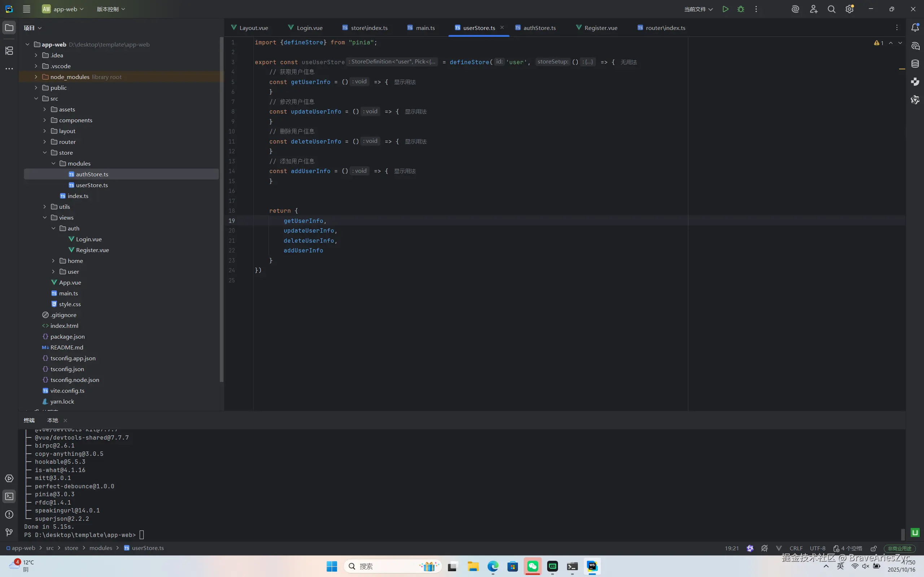Click the modules breadcrumb in the navigation bar
The width and height of the screenshot is (924, 577).
(100, 548)
